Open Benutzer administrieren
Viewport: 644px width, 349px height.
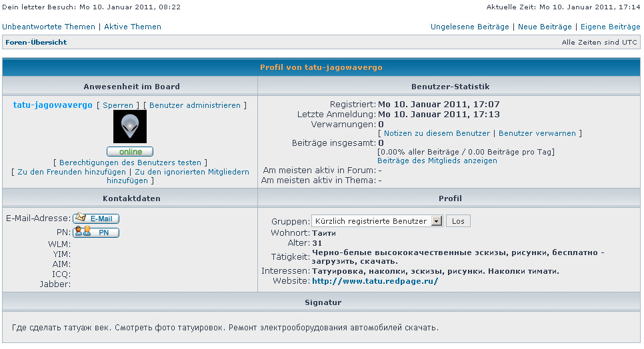pos(195,105)
